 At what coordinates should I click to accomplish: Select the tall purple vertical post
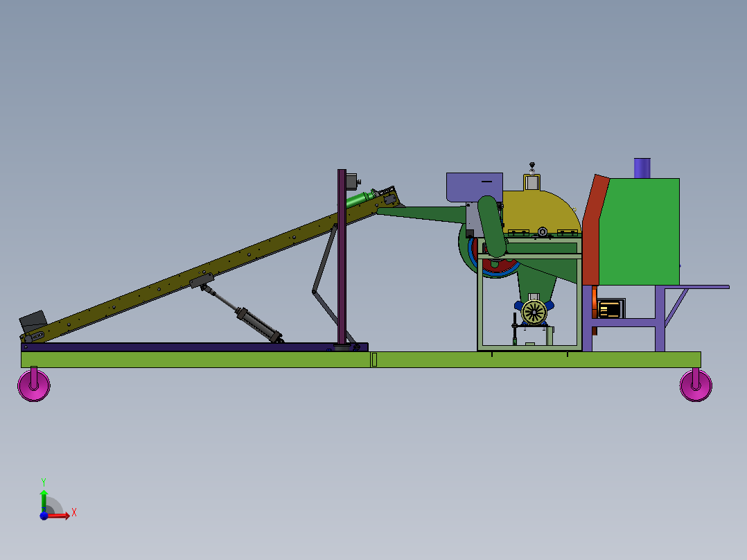coord(342,257)
